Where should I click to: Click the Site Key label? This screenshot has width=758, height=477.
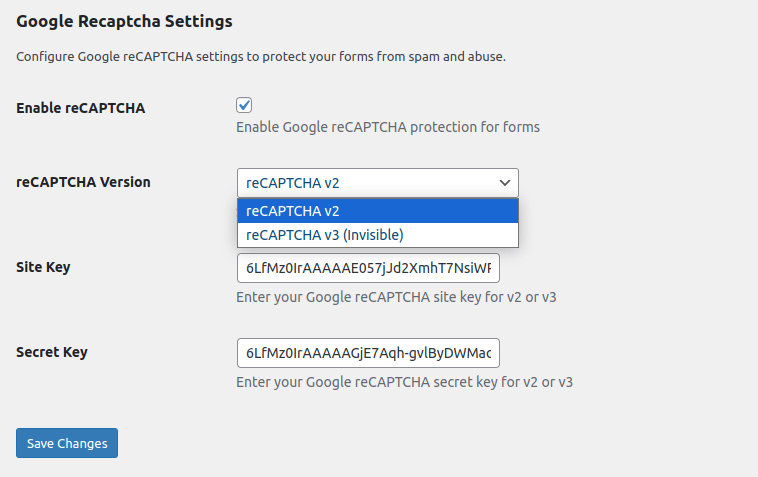pyautogui.click(x=43, y=267)
